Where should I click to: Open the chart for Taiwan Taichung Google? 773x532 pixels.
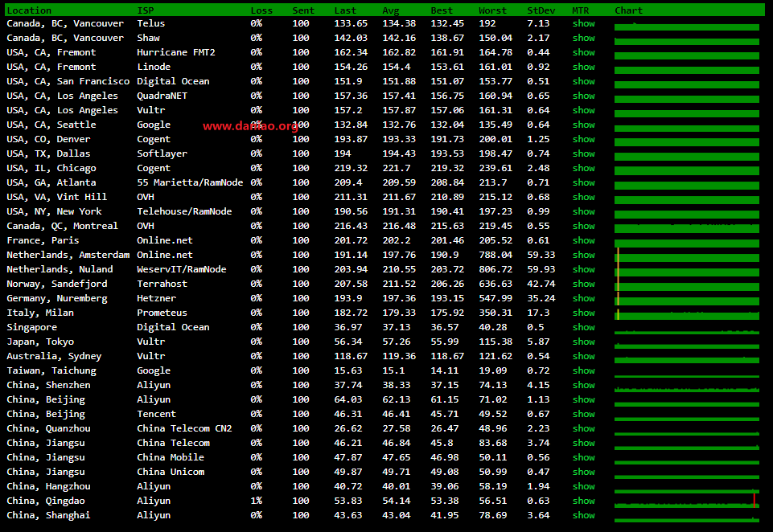[687, 371]
